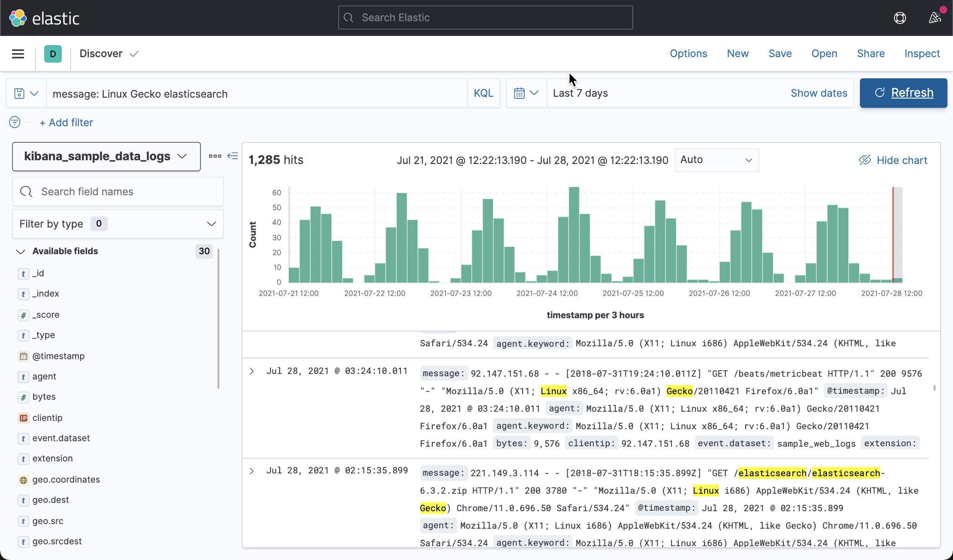
Task: Open the main navigation hamburger menu
Action: click(18, 53)
